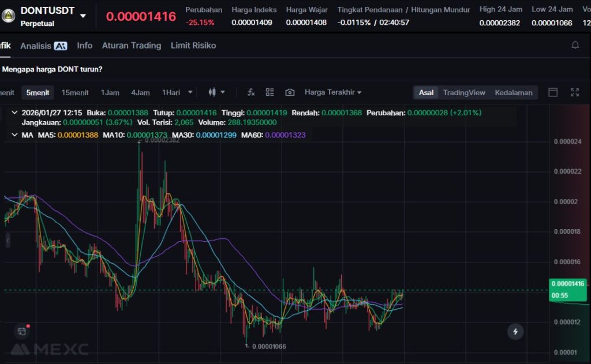
Task: Open the candlestick chart type dropdown
Action: 216,92
